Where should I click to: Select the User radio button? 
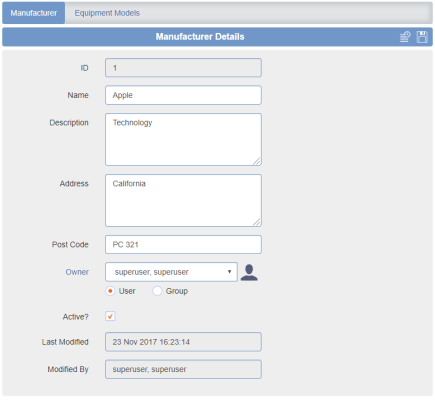[x=110, y=291]
